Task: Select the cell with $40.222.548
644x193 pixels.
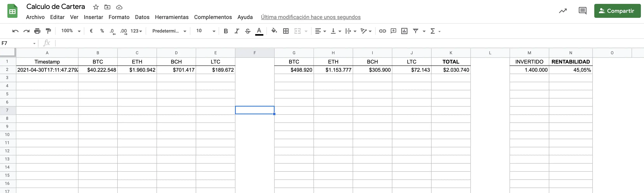Action: (98, 70)
